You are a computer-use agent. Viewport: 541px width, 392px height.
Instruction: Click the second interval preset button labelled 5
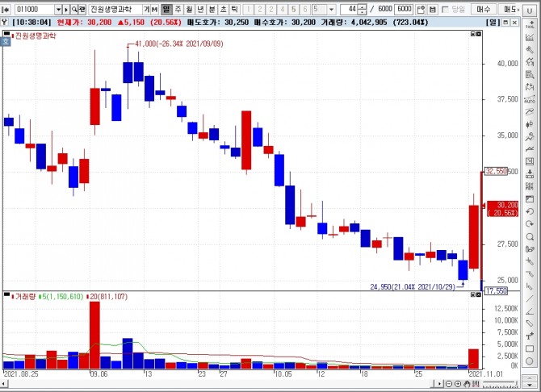click(294, 10)
